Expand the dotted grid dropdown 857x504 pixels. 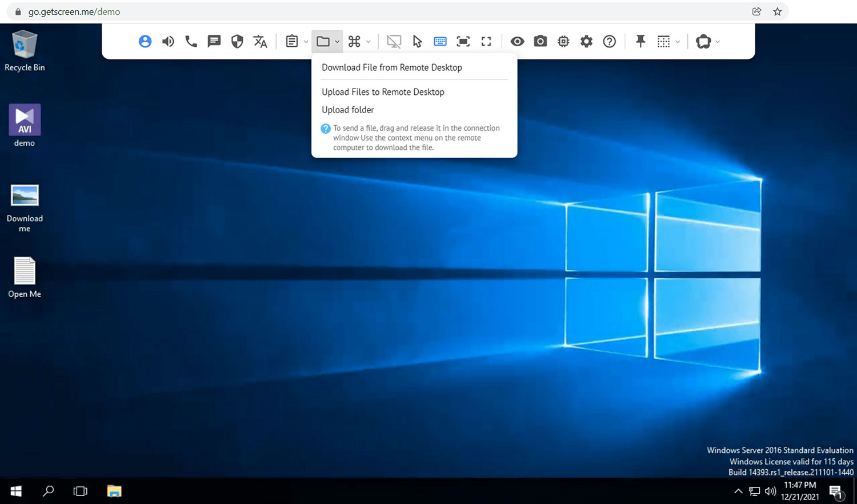click(677, 42)
